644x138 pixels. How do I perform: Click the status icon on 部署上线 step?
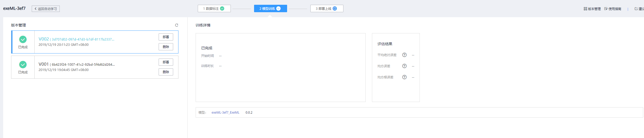click(335, 8)
